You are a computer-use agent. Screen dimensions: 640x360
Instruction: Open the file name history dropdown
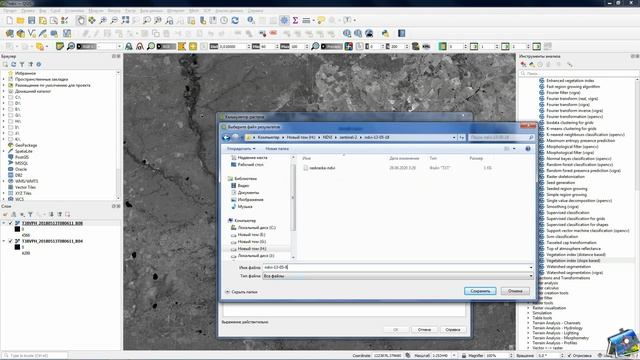(x=531, y=267)
